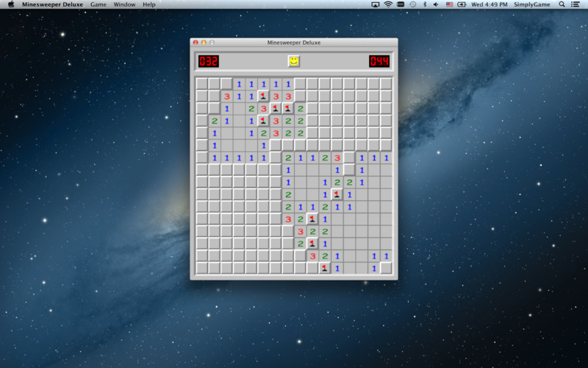Click the topmost flagged cell on the board

(x=263, y=96)
